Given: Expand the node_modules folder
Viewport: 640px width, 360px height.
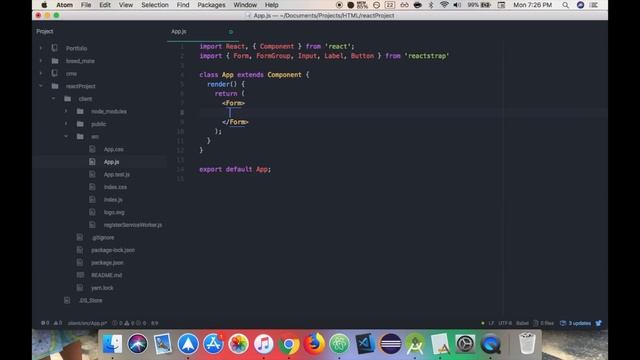Looking at the screenshot, I should click(x=66, y=111).
